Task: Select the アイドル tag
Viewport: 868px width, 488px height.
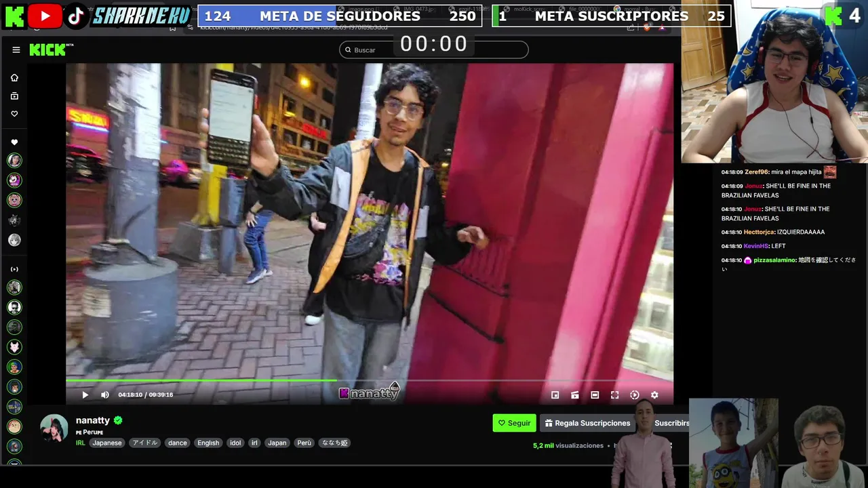Action: [x=144, y=443]
